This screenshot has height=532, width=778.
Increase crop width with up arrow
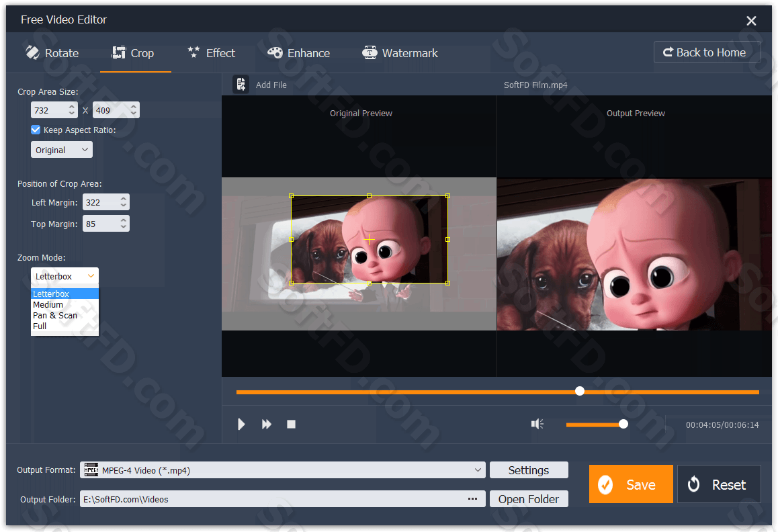pyautogui.click(x=72, y=106)
